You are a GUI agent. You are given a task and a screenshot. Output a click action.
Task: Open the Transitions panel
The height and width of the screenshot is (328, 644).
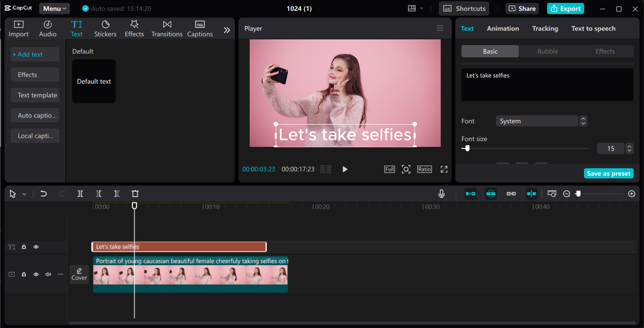click(x=167, y=29)
